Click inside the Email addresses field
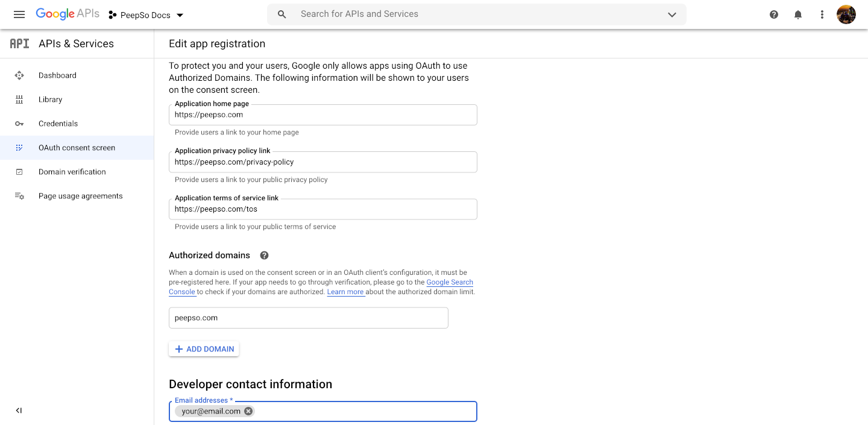The image size is (868, 425). pyautogui.click(x=323, y=411)
